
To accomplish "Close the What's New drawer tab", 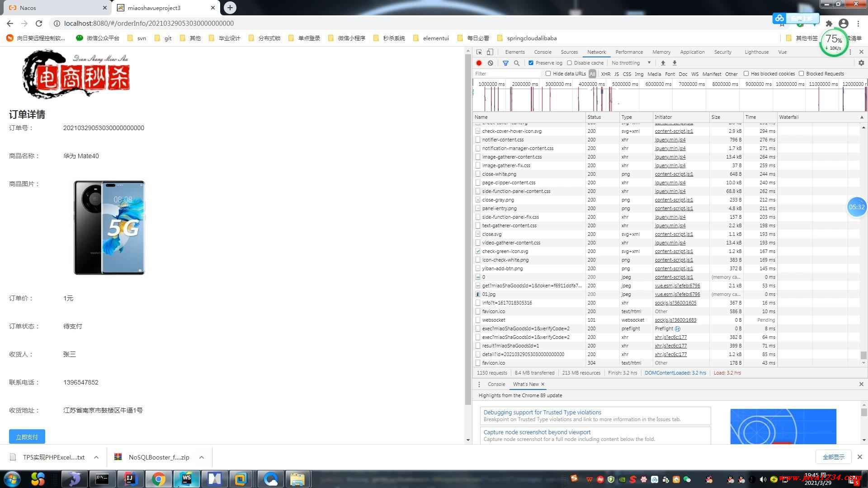I will tap(542, 384).
